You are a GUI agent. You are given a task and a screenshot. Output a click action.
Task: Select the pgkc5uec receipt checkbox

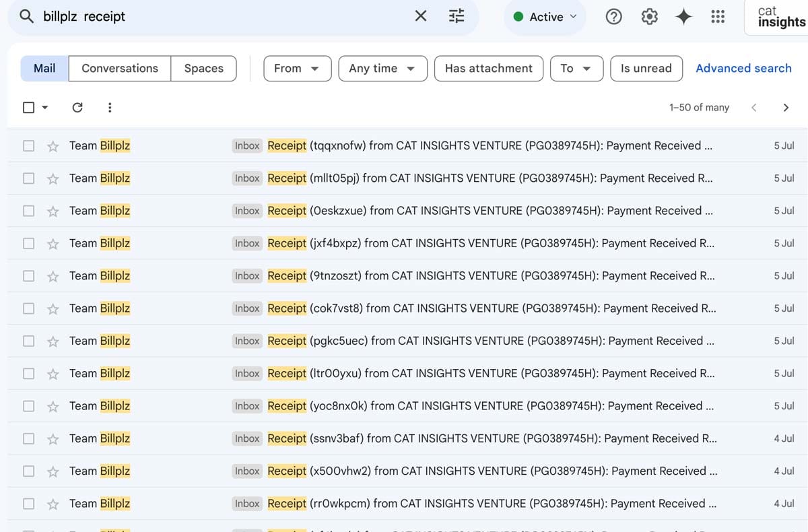point(28,341)
